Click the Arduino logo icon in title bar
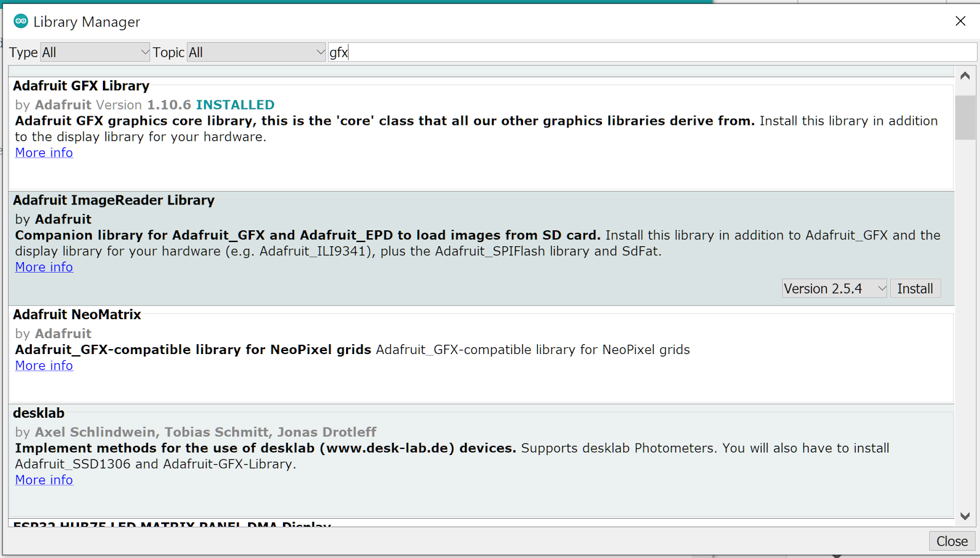 pyautogui.click(x=21, y=21)
